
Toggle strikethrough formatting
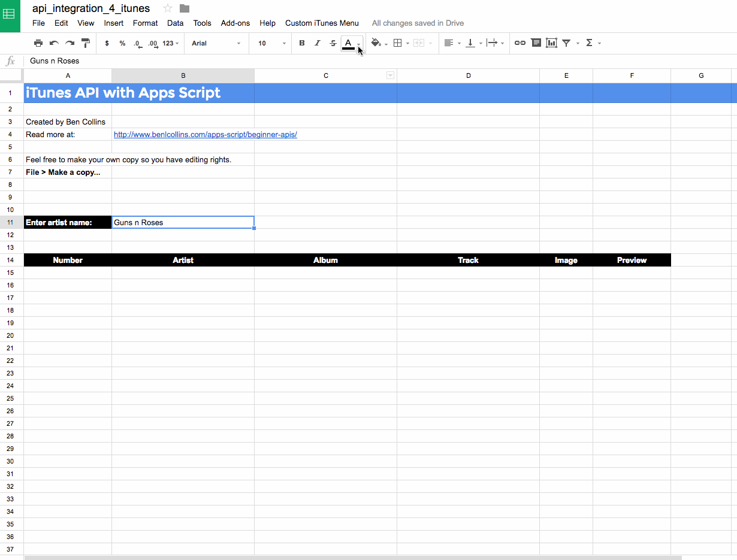pos(333,43)
